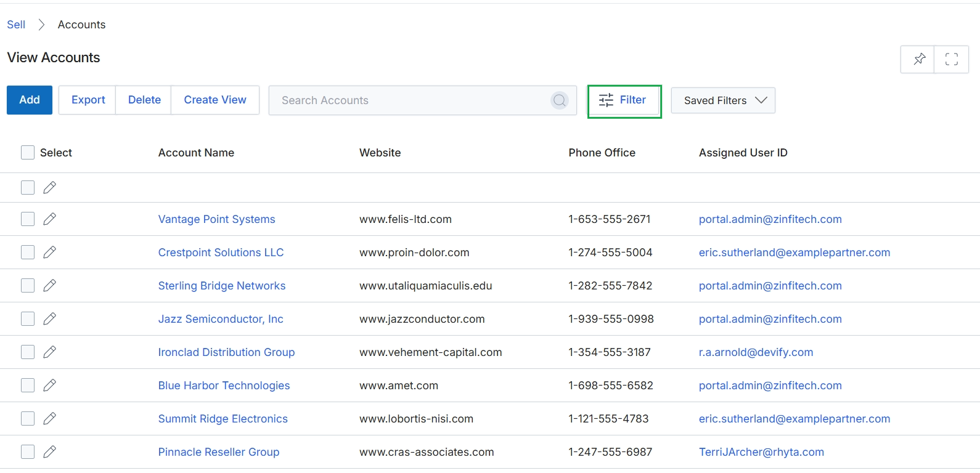Select website www.vehement-capital.com
980x473 pixels.
click(x=431, y=352)
